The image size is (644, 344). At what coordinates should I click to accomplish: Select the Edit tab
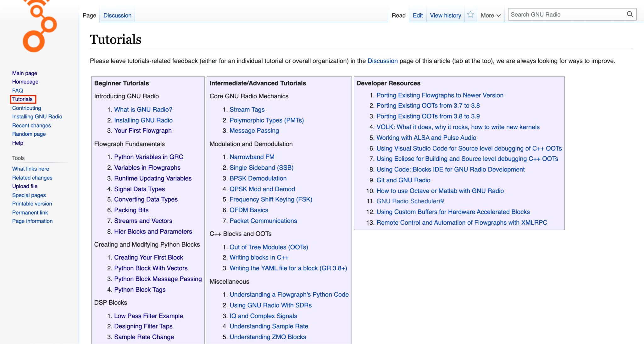[418, 15]
